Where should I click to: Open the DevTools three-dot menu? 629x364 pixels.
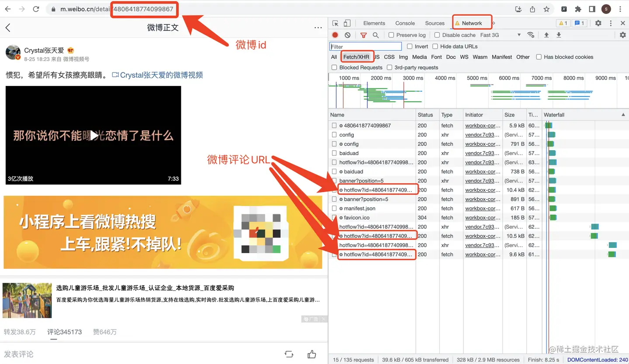611,23
